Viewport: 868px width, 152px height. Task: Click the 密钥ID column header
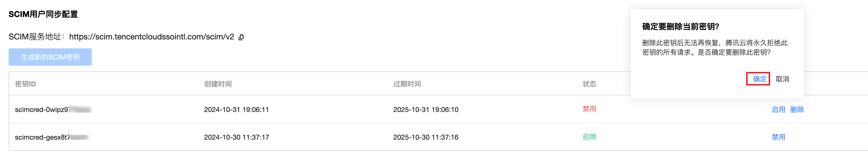[25, 84]
